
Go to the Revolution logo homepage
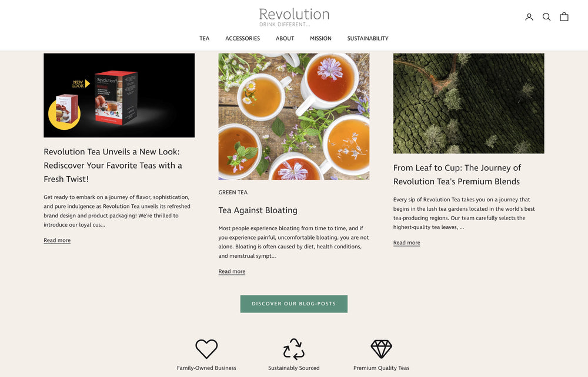point(294,17)
